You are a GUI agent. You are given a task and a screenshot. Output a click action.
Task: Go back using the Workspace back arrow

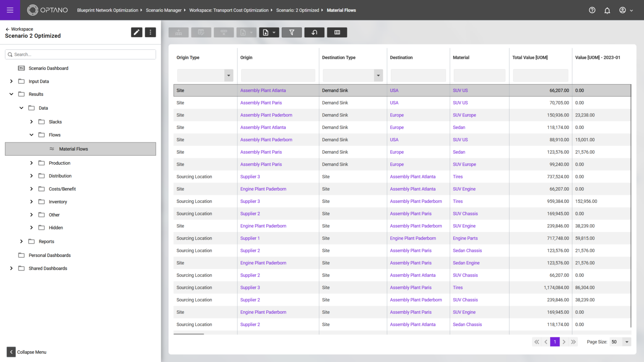pyautogui.click(x=8, y=29)
